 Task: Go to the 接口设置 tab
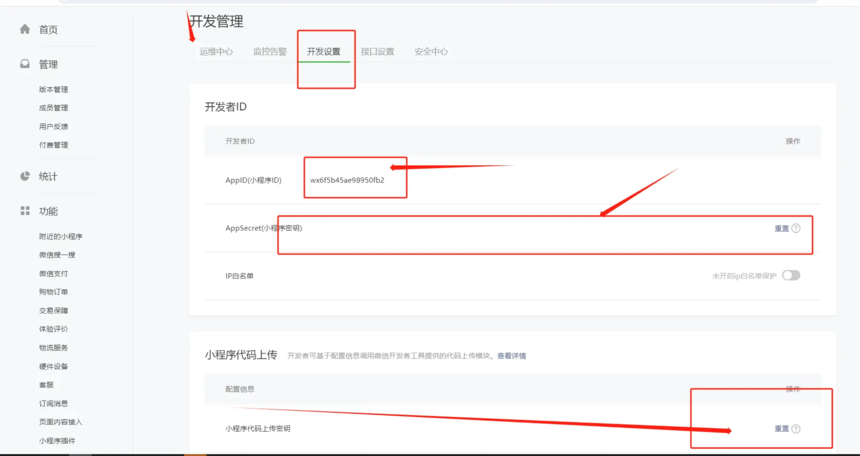[378, 51]
